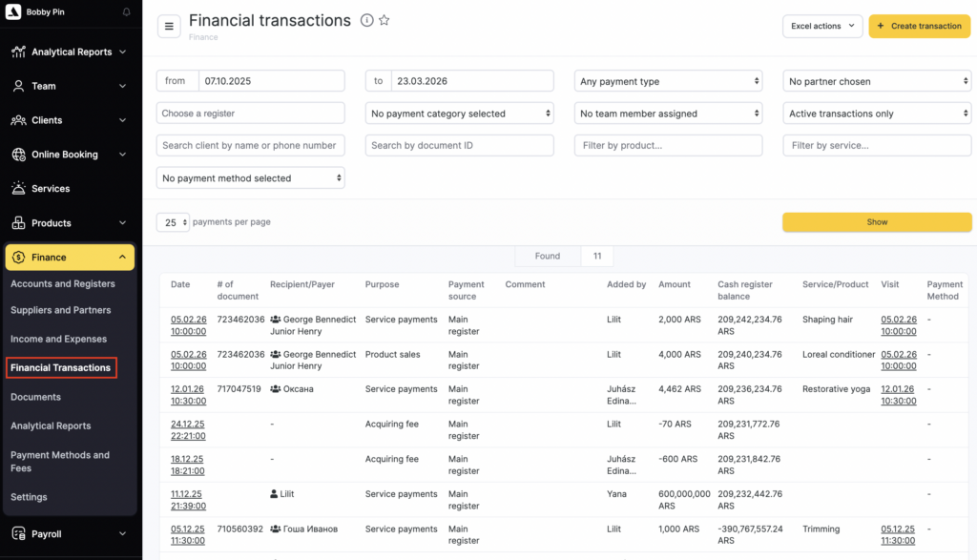Click the Search by document ID field

tap(459, 146)
